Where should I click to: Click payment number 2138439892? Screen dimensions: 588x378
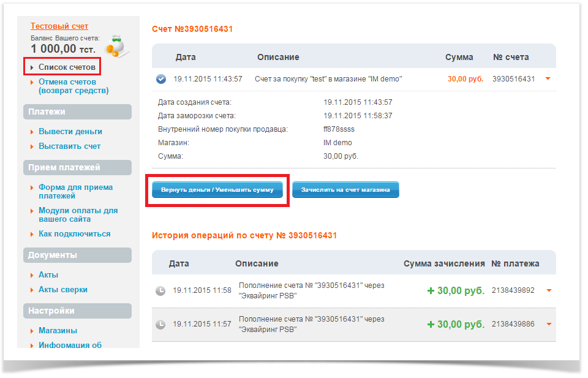pyautogui.click(x=513, y=290)
